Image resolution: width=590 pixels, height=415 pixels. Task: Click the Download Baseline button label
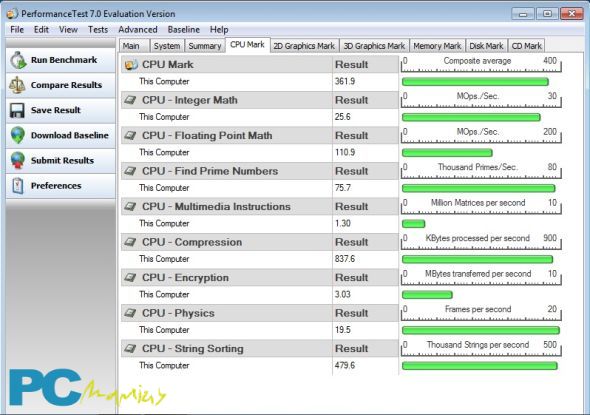[70, 135]
